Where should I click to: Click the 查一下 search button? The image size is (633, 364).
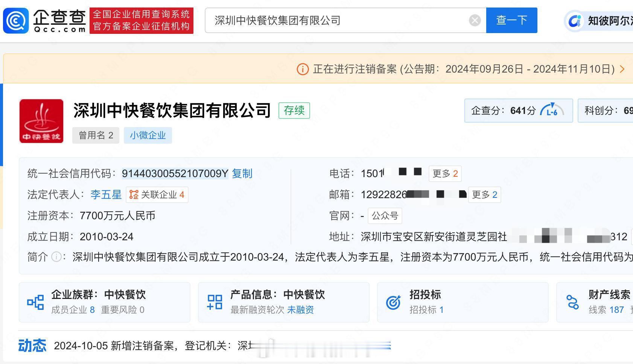[511, 20]
